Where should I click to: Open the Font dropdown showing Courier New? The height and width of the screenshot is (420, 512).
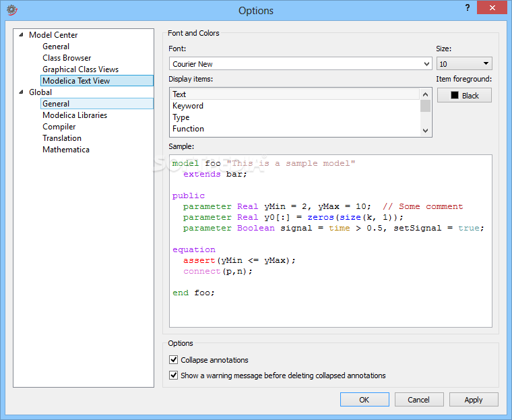tap(300, 64)
